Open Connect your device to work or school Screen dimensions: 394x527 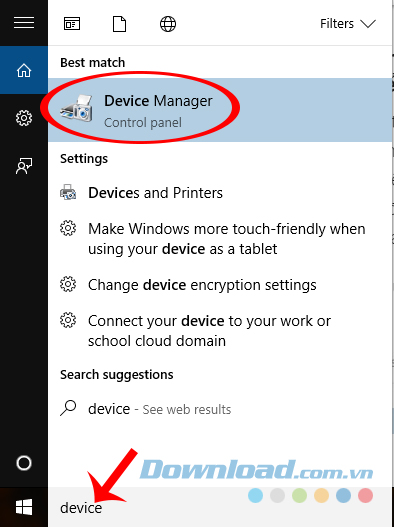click(x=220, y=331)
